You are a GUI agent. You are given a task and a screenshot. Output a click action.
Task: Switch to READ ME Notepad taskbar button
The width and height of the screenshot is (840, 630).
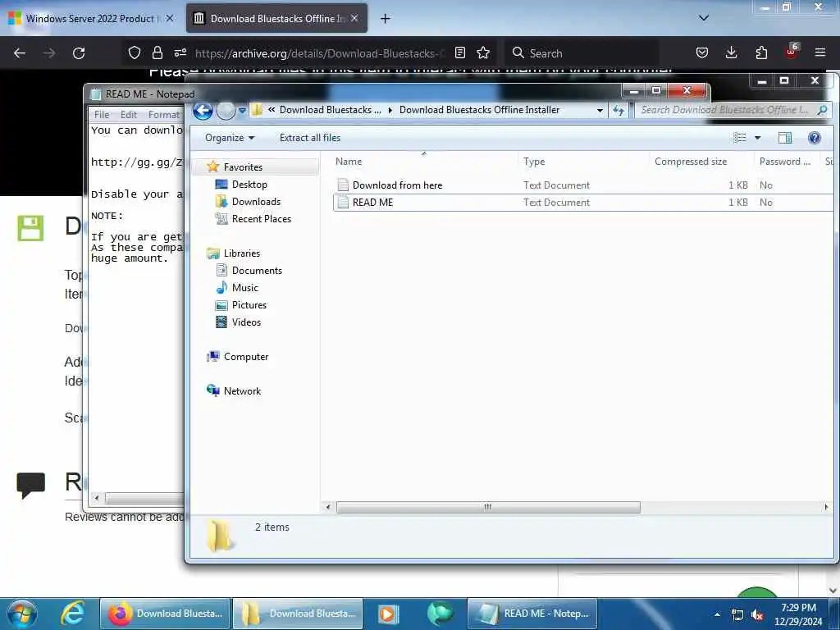532,614
